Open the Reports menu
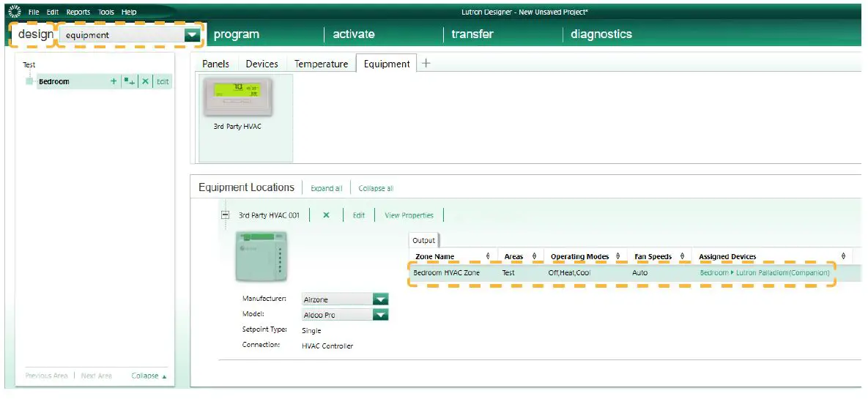Screen dimensions: 868x399 click(78, 12)
